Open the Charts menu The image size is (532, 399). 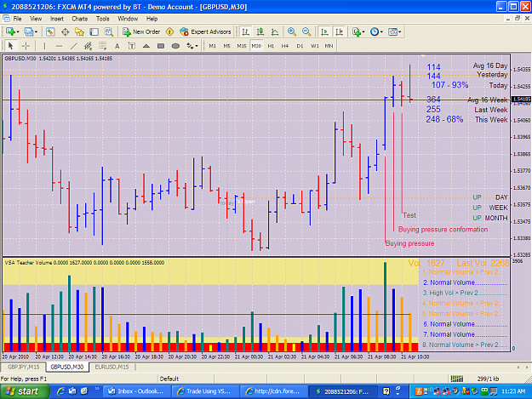tap(80, 19)
